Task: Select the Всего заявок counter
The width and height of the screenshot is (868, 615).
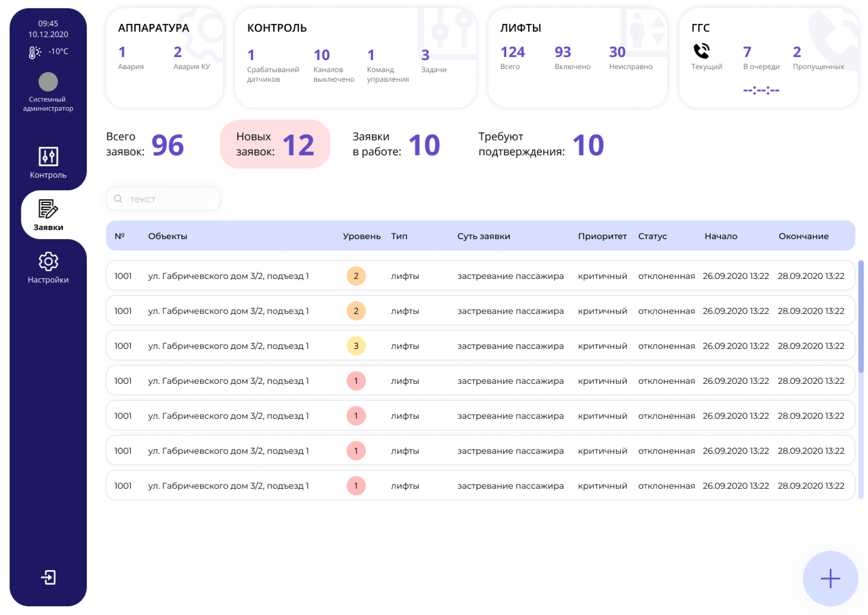Action: coord(145,144)
